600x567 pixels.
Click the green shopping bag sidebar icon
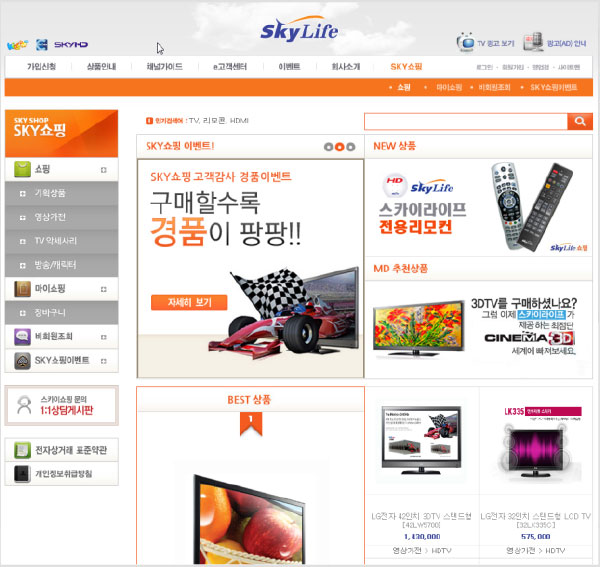(x=22, y=169)
